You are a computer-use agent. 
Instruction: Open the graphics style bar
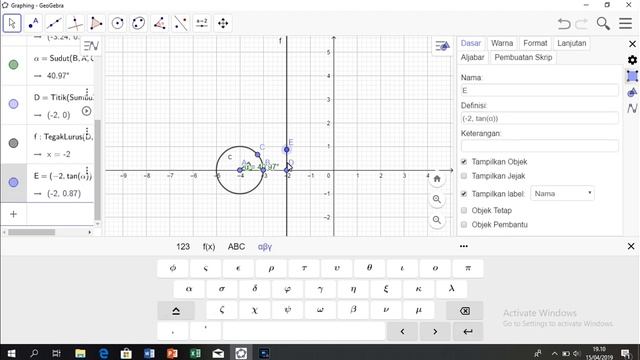(x=442, y=46)
